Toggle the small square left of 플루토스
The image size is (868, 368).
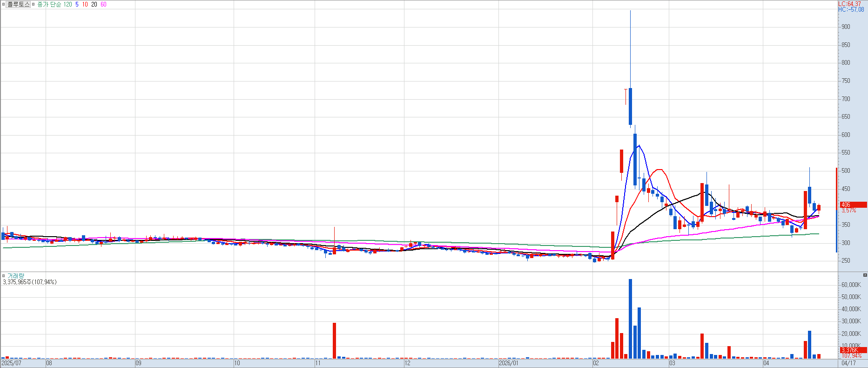pos(4,4)
